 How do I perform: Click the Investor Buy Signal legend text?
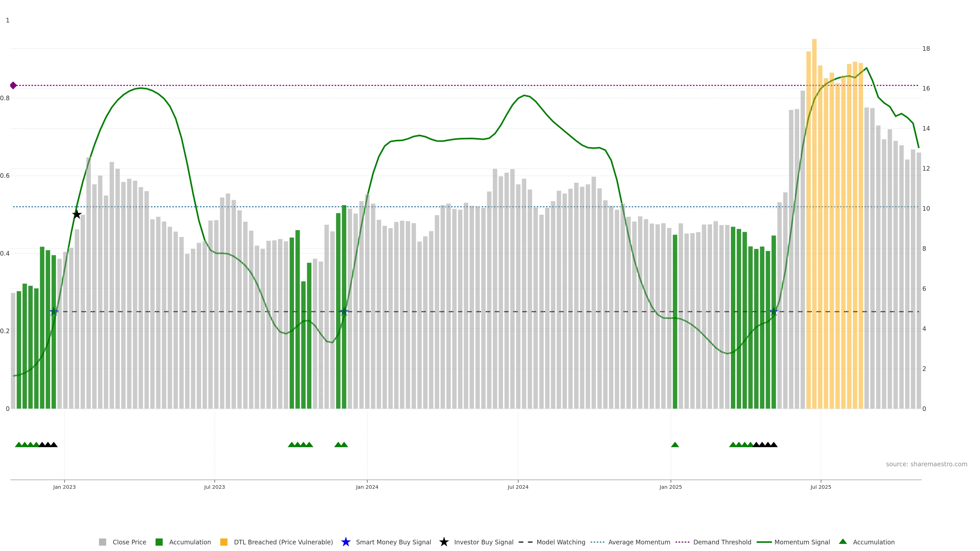484,542
